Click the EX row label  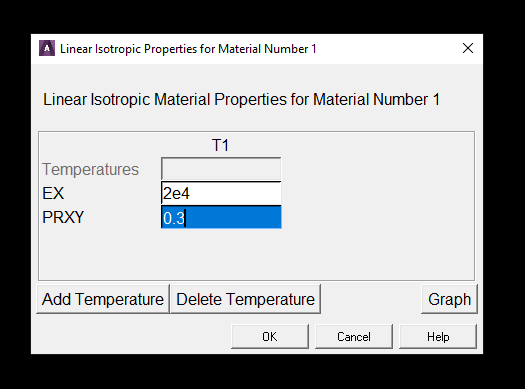tap(53, 193)
